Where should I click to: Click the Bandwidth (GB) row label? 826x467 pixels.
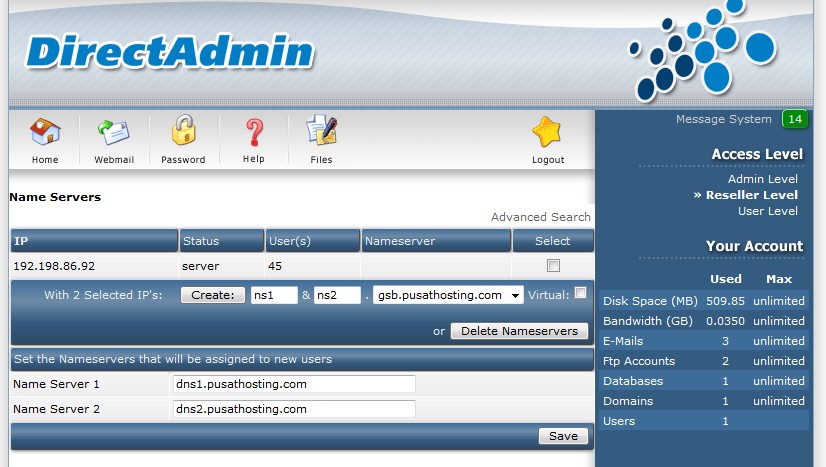648,321
